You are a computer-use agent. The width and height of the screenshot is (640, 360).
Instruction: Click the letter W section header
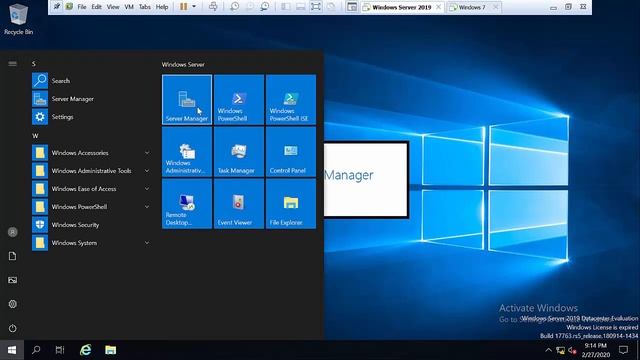coord(35,136)
